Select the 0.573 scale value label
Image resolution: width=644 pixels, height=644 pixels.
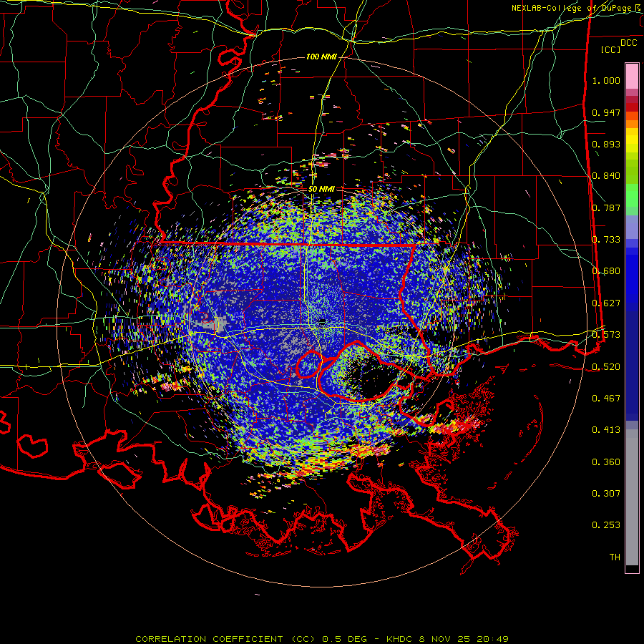(x=606, y=335)
